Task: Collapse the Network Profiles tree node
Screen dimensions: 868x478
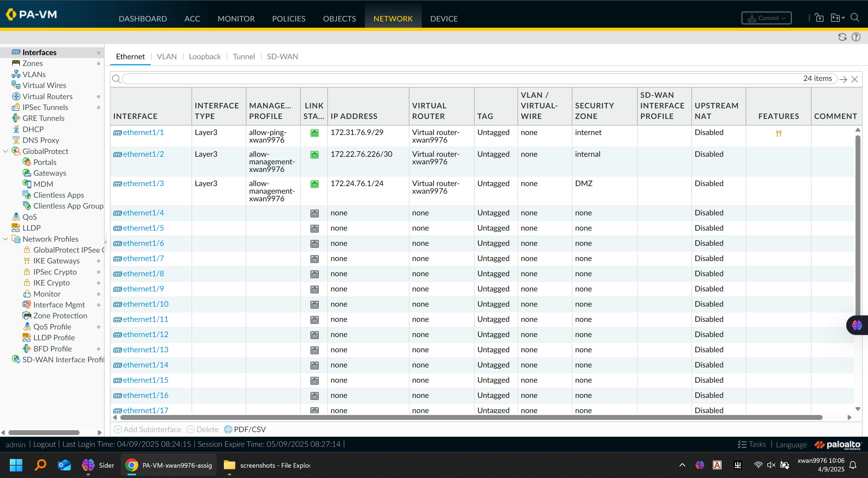Action: (5, 239)
